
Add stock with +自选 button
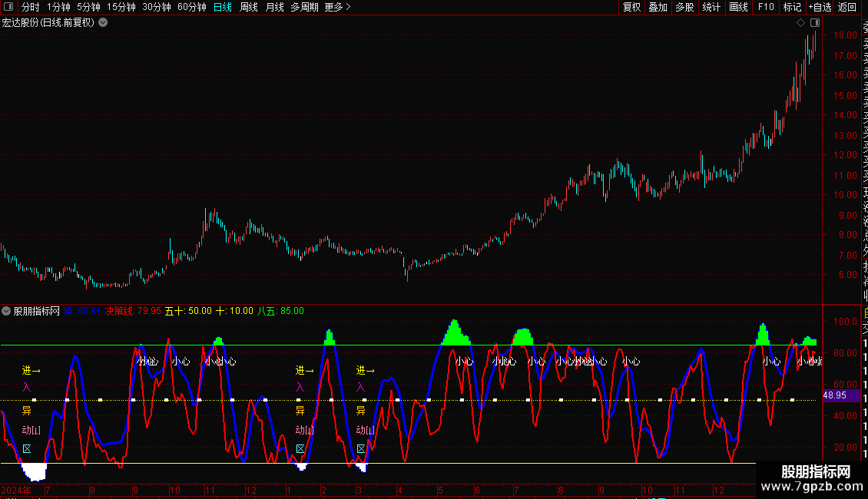[819, 7]
